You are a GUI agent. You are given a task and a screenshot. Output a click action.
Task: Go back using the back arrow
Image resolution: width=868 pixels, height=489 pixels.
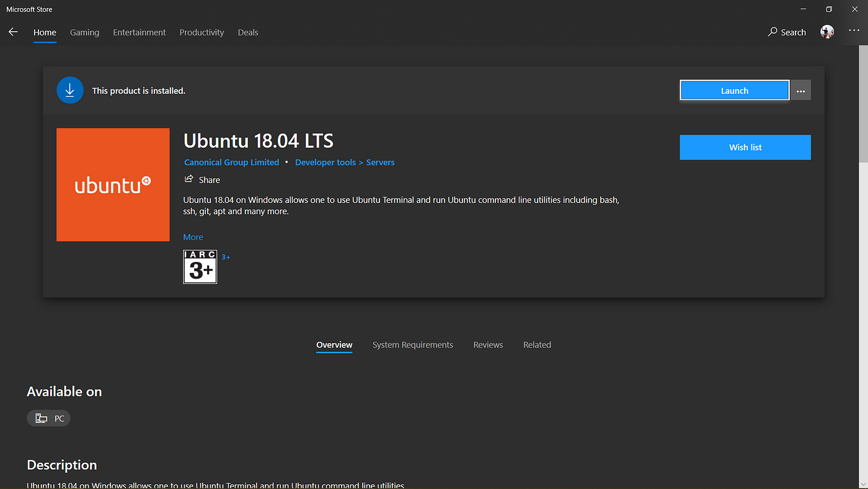tap(13, 32)
